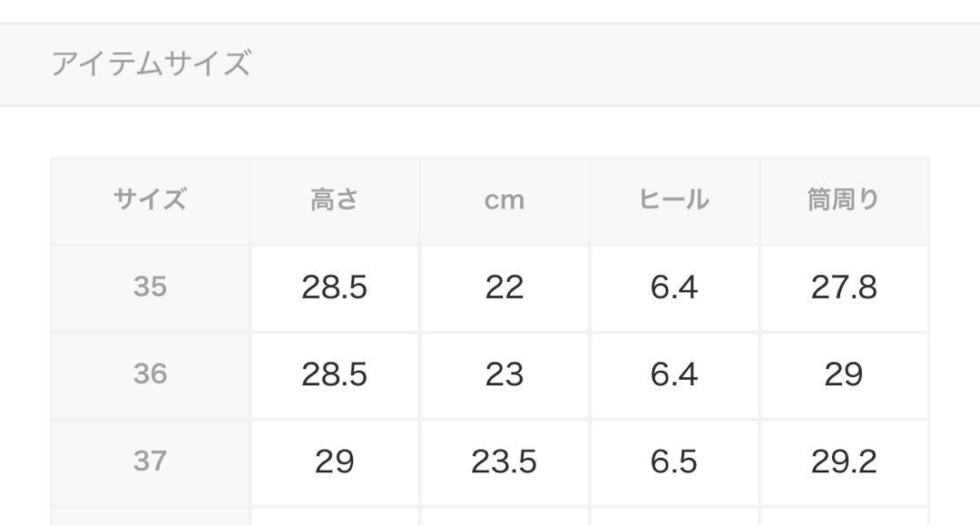This screenshot has height=525, width=980.
Task: Click the 23 cm cell
Action: click(505, 375)
